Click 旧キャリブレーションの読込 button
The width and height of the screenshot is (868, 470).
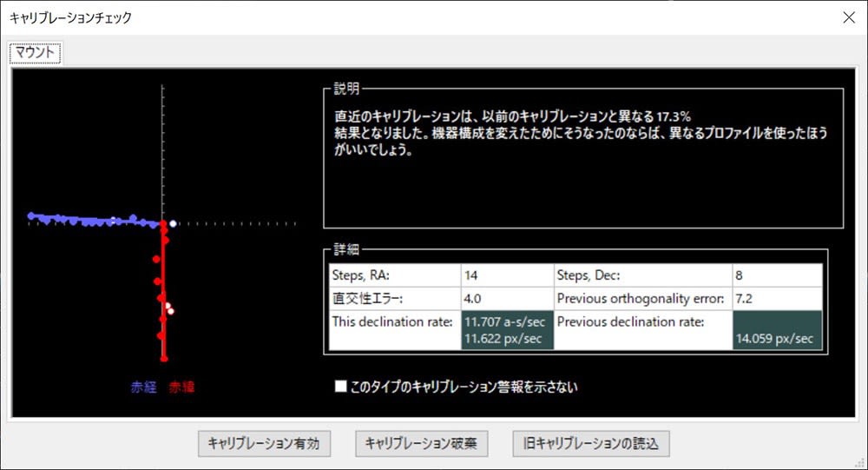coord(590,443)
